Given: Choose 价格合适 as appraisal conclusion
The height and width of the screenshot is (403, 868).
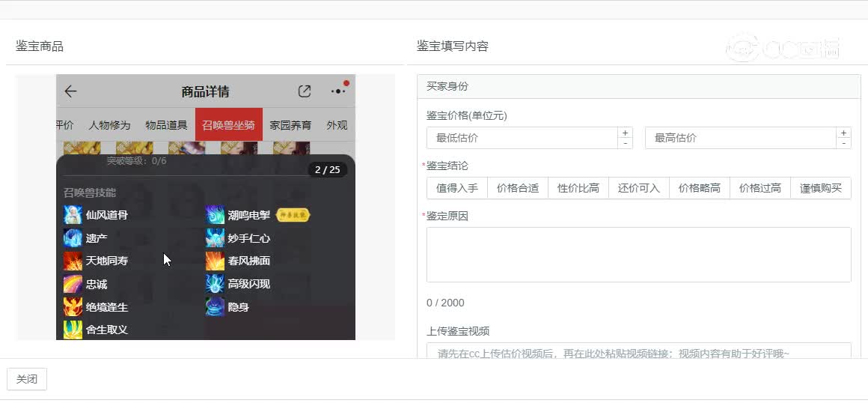Looking at the screenshot, I should click(x=518, y=188).
